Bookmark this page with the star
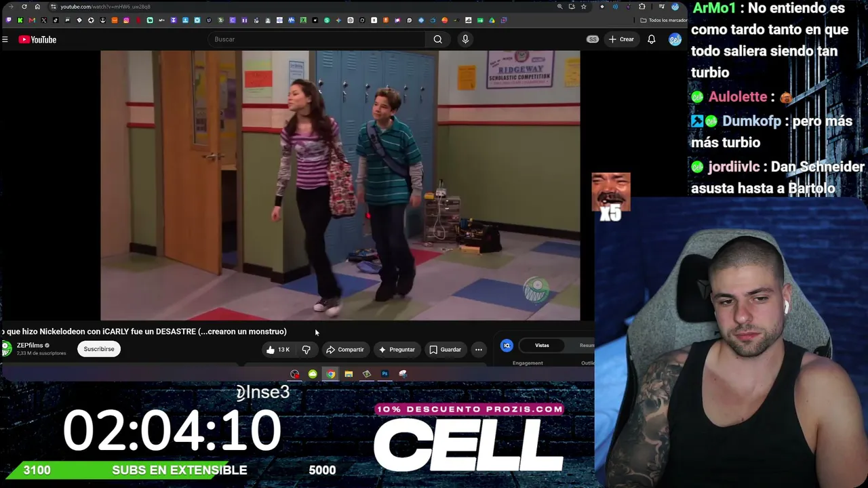Viewport: 868px width, 488px height. click(583, 7)
